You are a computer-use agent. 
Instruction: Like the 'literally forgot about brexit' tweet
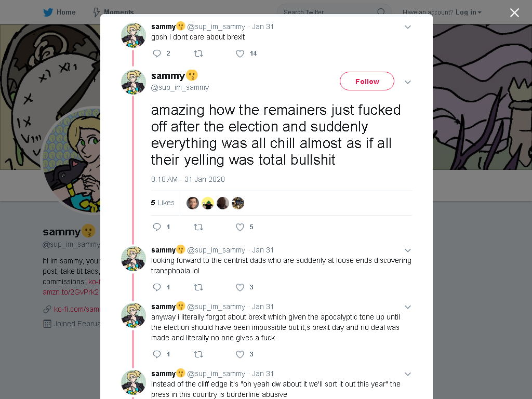pyautogui.click(x=240, y=354)
